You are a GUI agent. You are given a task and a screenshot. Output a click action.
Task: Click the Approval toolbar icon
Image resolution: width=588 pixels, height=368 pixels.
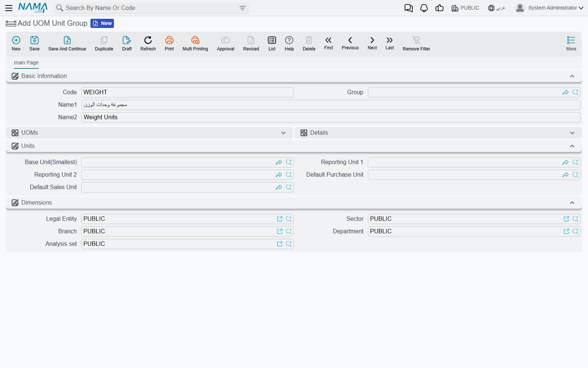226,43
